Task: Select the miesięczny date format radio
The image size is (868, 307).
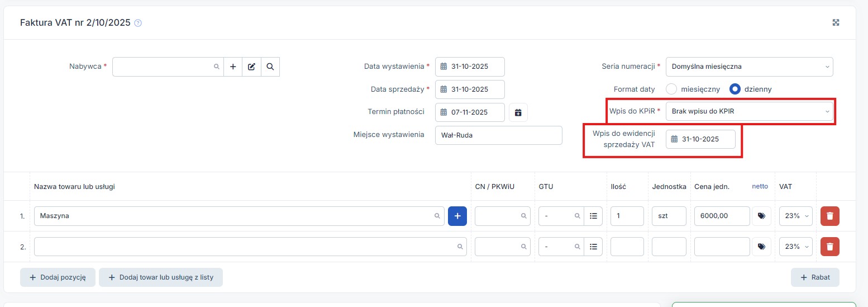Action: pos(671,89)
